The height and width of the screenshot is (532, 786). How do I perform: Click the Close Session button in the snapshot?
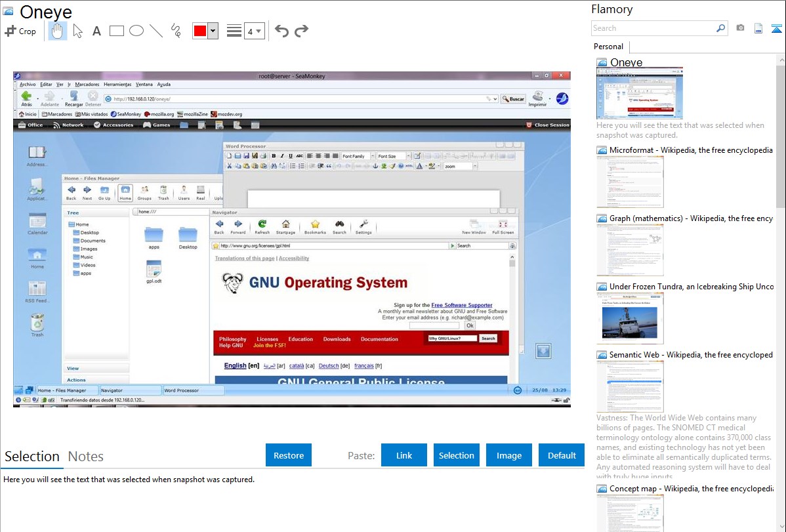click(x=547, y=125)
